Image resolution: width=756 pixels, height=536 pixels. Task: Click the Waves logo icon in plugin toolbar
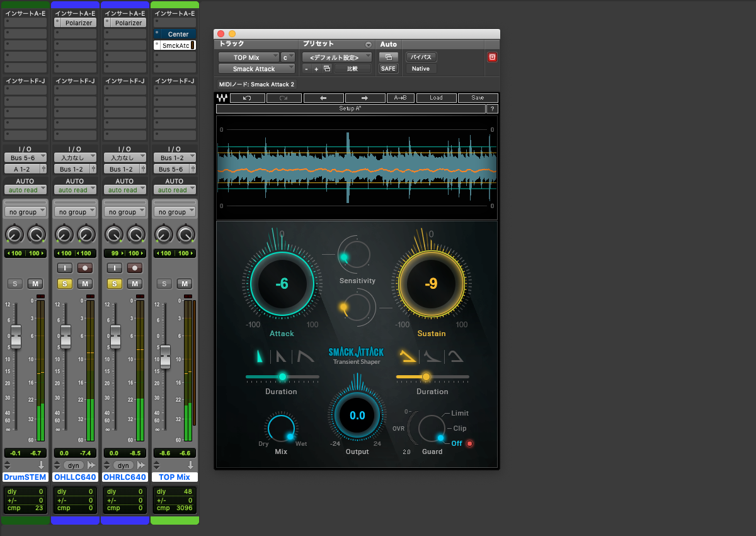tap(222, 98)
